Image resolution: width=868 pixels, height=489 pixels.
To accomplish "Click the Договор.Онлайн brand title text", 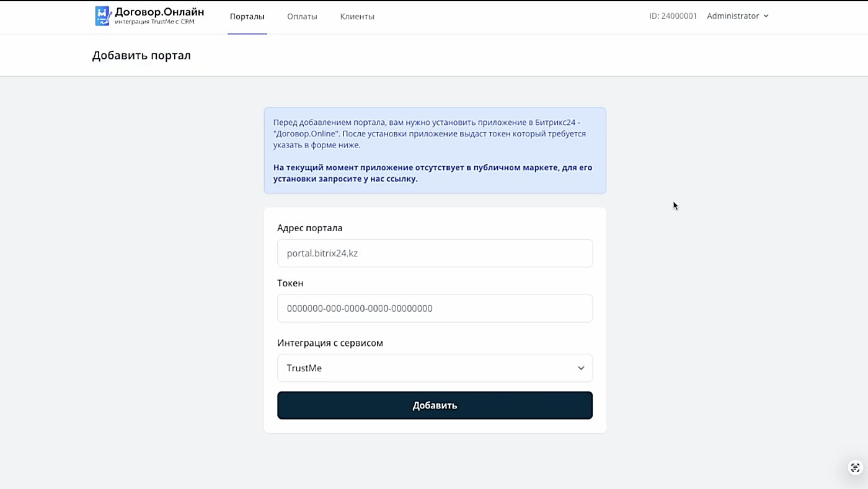I will click(x=159, y=12).
